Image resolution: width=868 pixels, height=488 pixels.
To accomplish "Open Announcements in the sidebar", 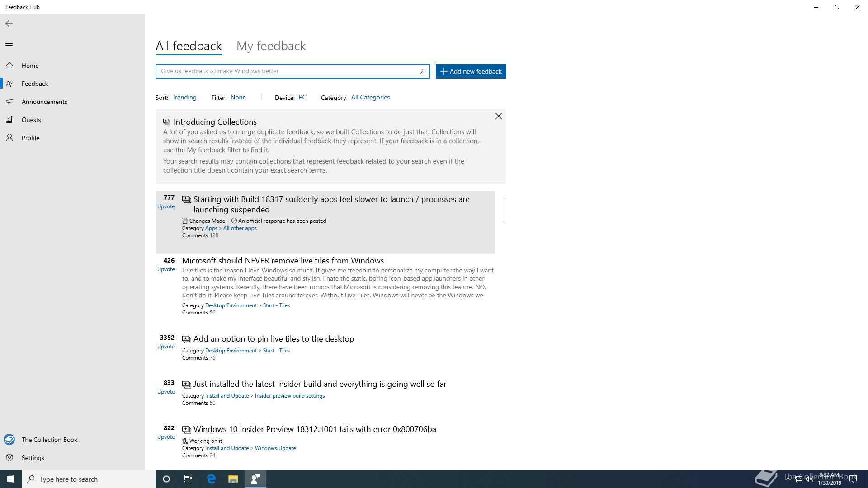I will 72,102.
